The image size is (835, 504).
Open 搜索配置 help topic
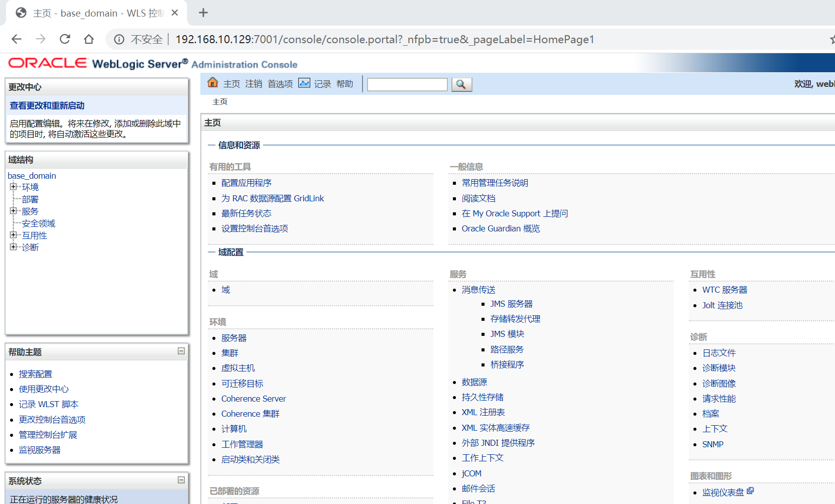[x=36, y=374]
